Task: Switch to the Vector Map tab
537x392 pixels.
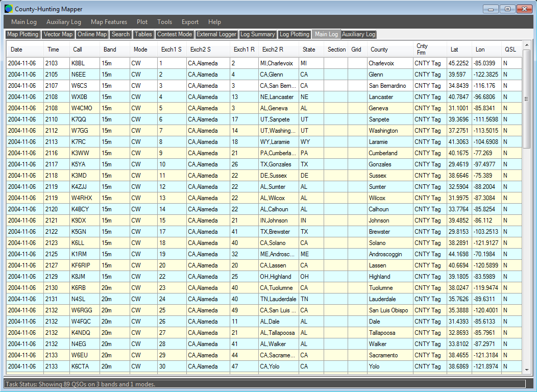Action: pos(58,34)
